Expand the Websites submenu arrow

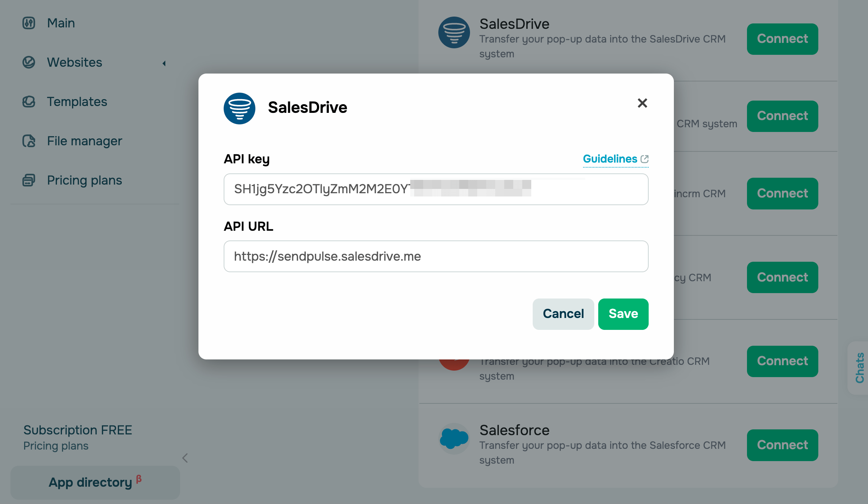[x=164, y=63]
